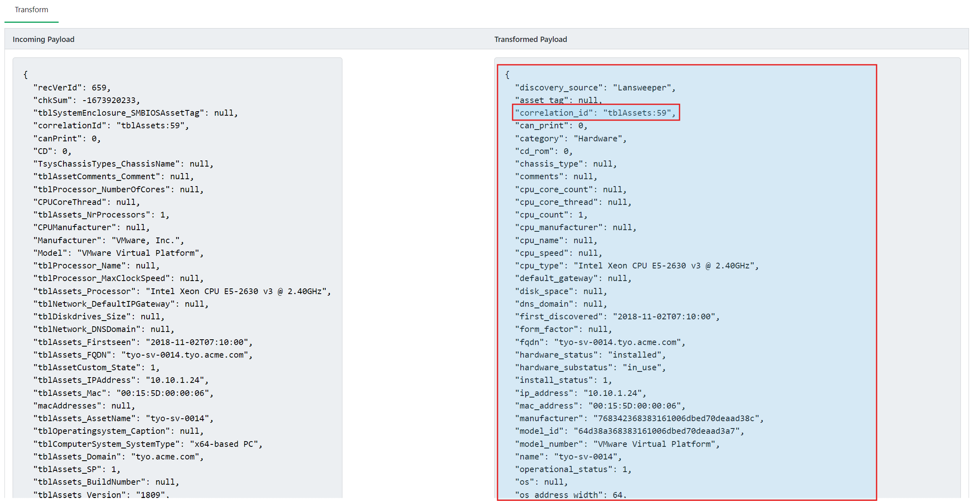
Task: Click the tblOperatingsystem_Caption line
Action: click(118, 431)
